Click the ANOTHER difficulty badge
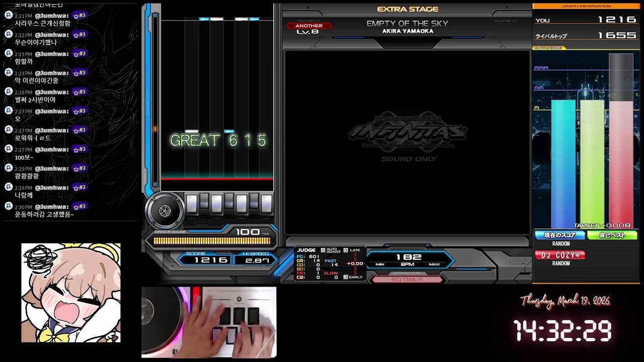Screen dimensions: 644x362 coord(309,26)
